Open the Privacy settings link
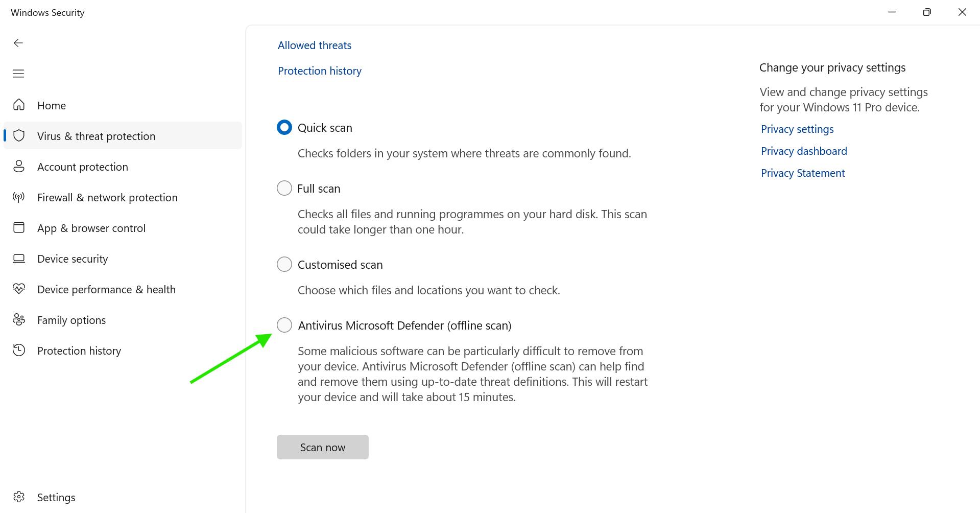 pos(797,129)
